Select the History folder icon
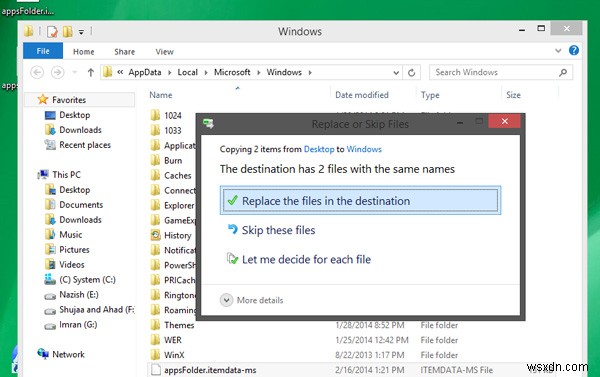 tap(155, 235)
